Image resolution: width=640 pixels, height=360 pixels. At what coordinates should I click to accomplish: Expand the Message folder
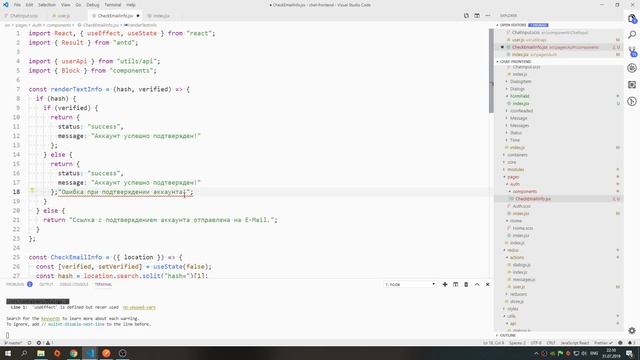(x=518, y=118)
